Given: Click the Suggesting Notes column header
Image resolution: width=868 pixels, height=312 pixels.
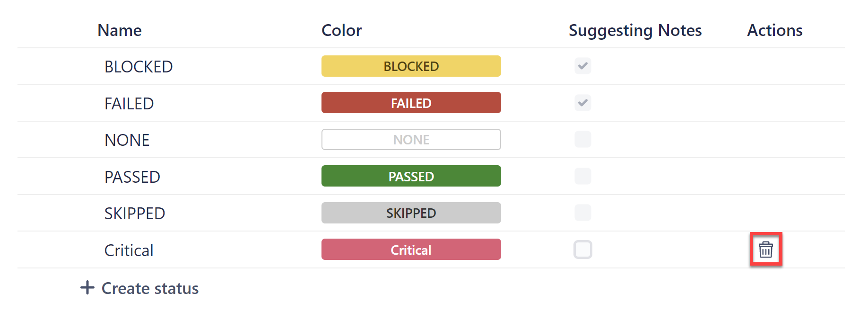Looking at the screenshot, I should point(635,30).
